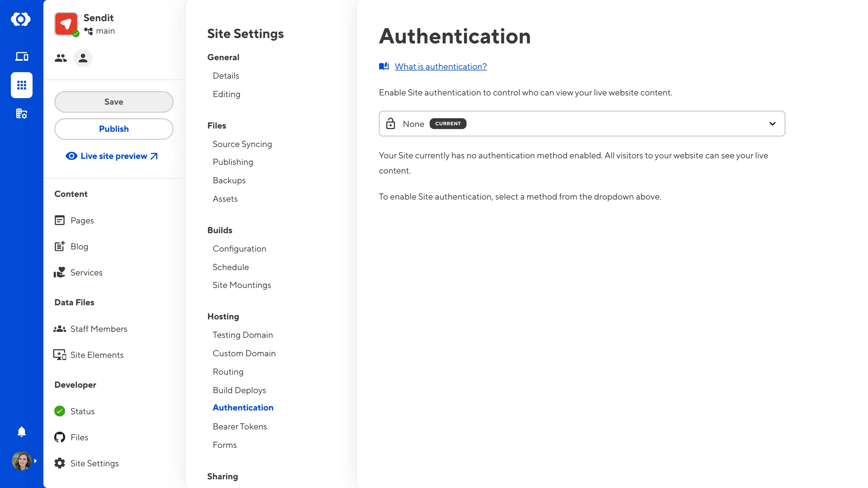This screenshot has width=868, height=488.
Task: Click the Services icon in sidebar
Action: pos(60,272)
